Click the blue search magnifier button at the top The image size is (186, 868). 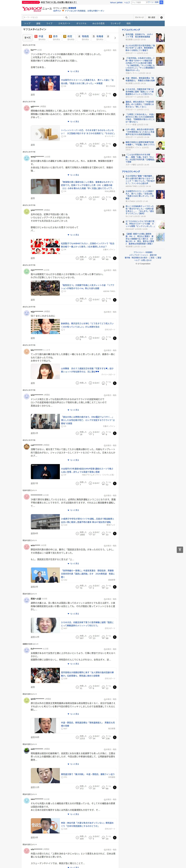click(161, 2)
